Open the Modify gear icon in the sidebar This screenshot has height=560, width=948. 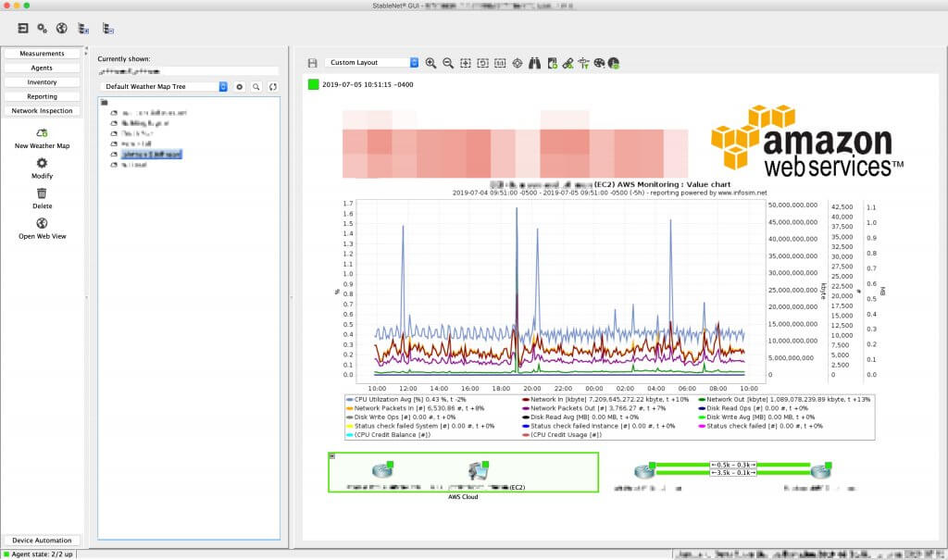[x=41, y=164]
